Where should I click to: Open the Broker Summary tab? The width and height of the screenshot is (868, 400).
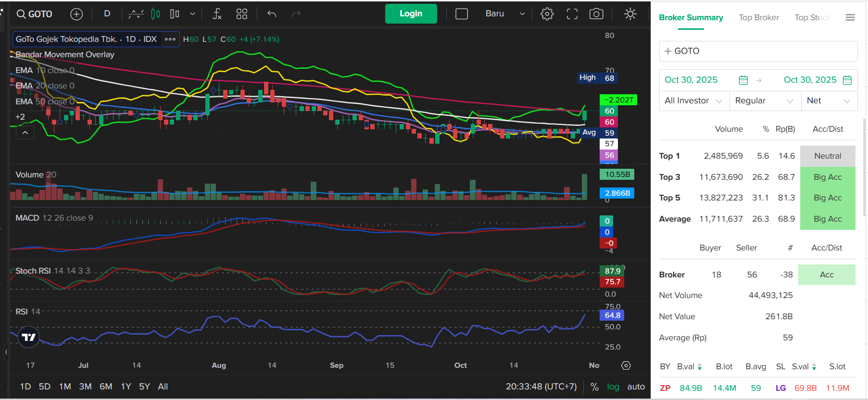click(x=691, y=18)
